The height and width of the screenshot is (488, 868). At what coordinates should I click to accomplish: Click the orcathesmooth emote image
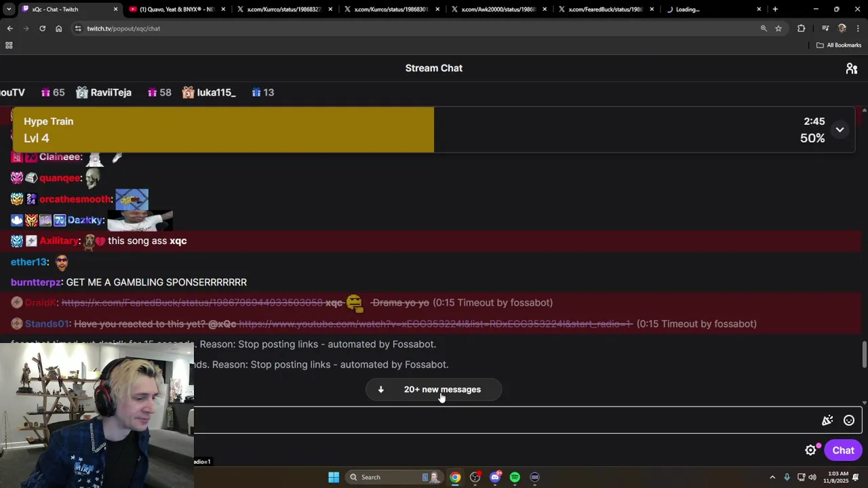[x=132, y=199]
